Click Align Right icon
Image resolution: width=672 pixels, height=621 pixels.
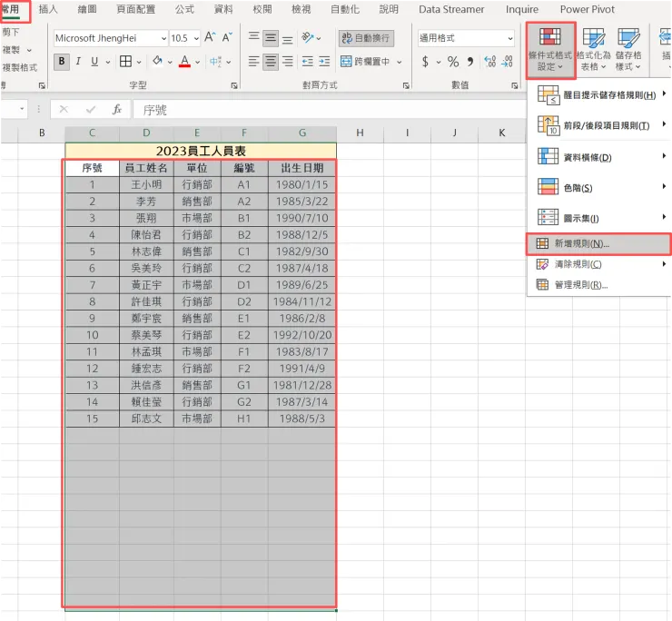tap(288, 62)
